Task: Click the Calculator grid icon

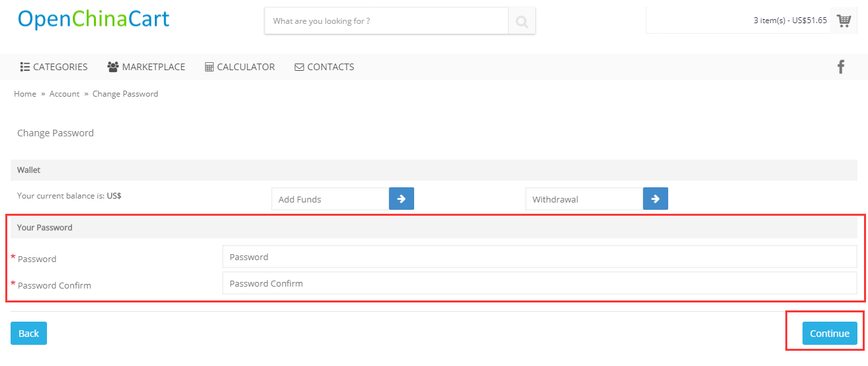Action: (x=209, y=67)
